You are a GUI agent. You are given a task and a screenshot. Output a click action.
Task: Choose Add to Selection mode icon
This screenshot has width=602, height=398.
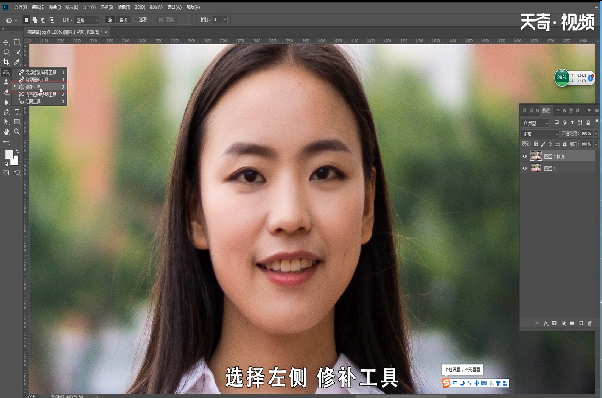click(x=35, y=20)
